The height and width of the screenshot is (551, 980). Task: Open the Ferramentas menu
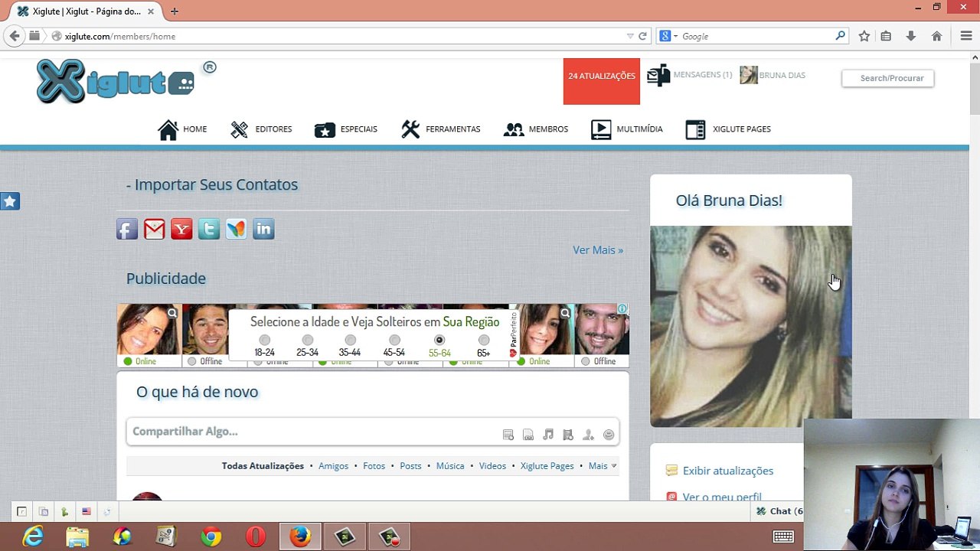[440, 129]
